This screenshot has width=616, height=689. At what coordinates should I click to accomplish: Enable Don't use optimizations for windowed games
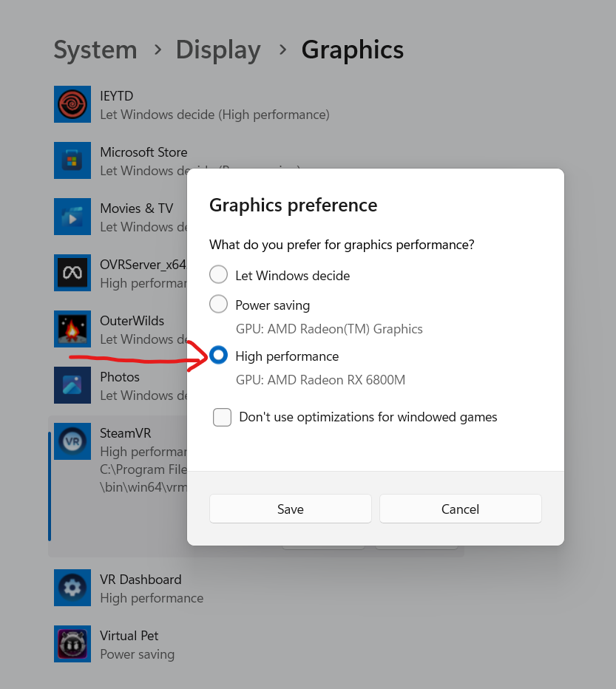click(x=222, y=417)
